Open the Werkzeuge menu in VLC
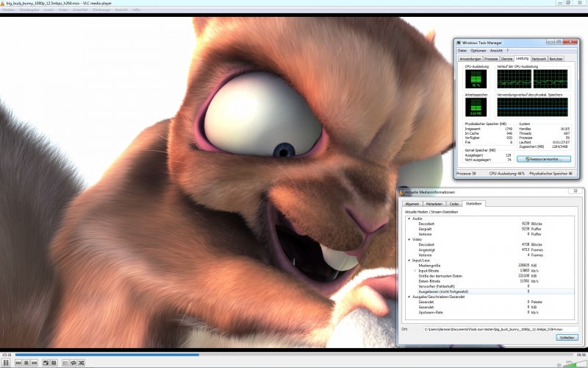The image size is (588, 368). 101,10
